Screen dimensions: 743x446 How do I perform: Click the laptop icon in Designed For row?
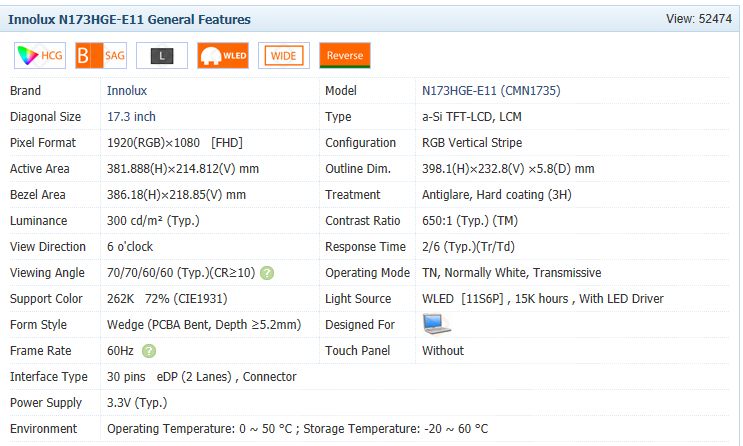[x=436, y=324]
